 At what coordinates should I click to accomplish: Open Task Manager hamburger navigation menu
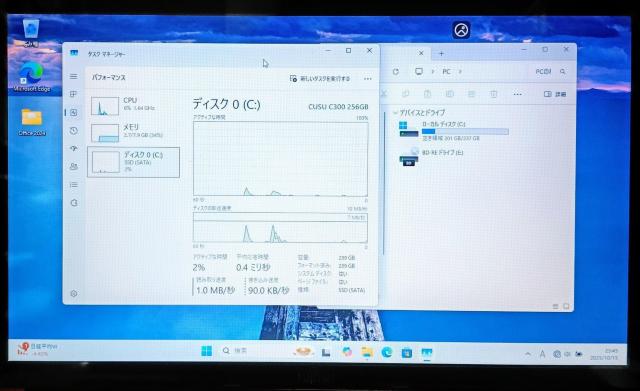(x=73, y=76)
